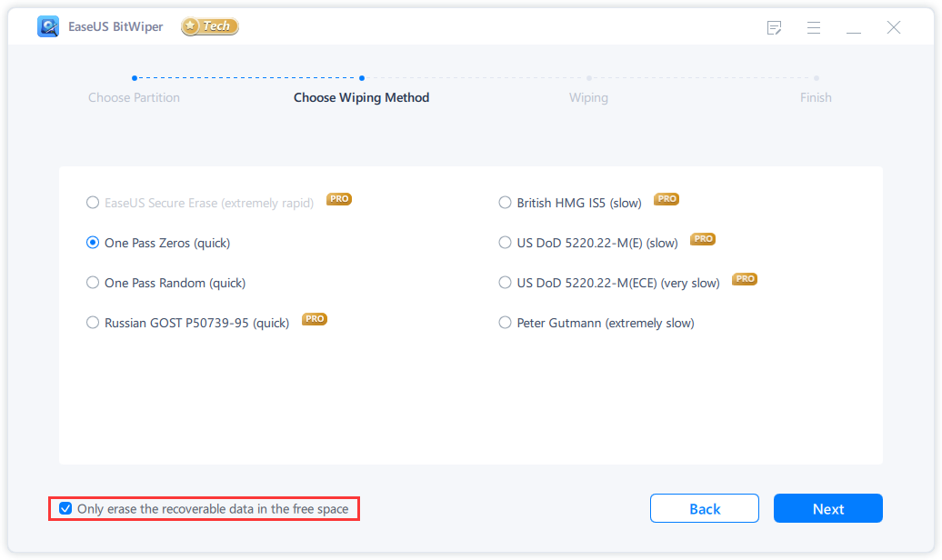Click PRO badge next to EaseUS Secure Erase
Screen dimensions: 942x560
(x=339, y=199)
